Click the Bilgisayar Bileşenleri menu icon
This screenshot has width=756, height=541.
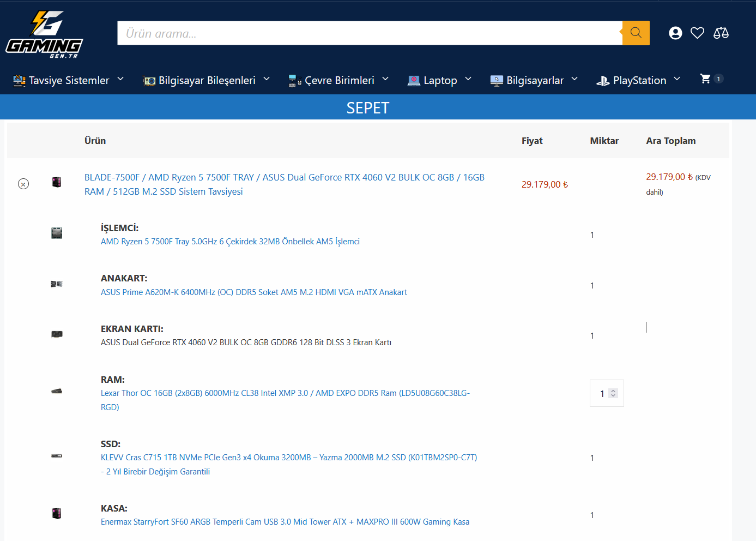tap(149, 81)
